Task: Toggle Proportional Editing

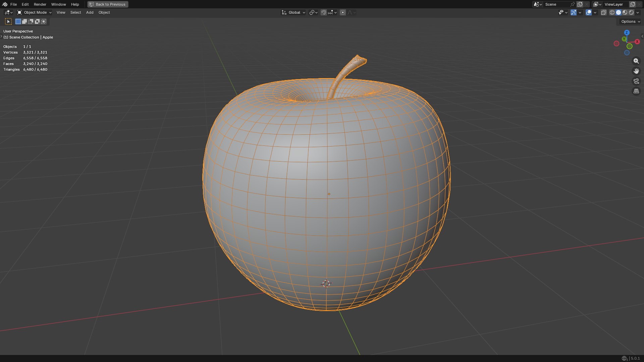Action: 342,12
